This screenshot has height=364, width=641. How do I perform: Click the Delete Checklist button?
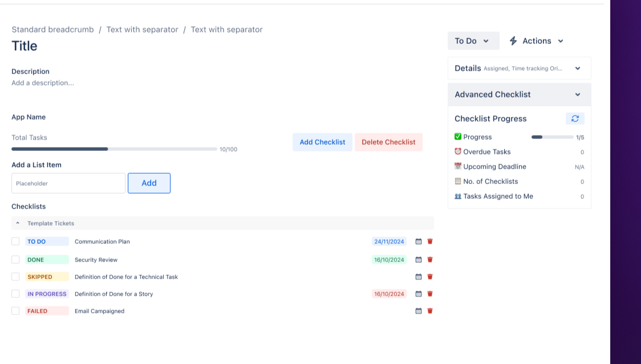click(388, 142)
